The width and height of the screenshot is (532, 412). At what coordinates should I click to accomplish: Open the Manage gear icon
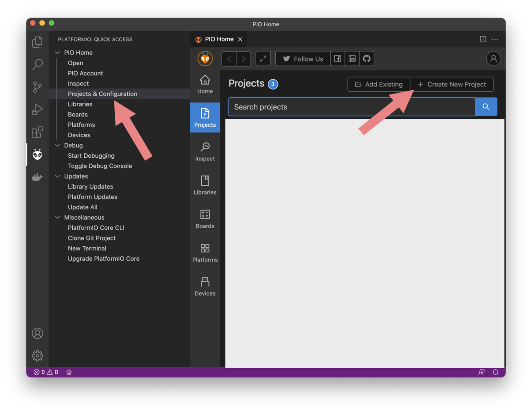point(37,355)
